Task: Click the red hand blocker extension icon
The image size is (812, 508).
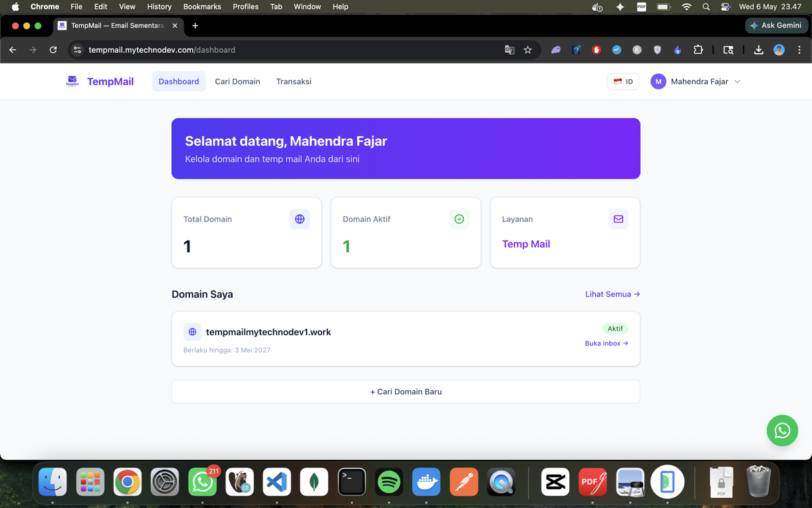Action: click(596, 49)
